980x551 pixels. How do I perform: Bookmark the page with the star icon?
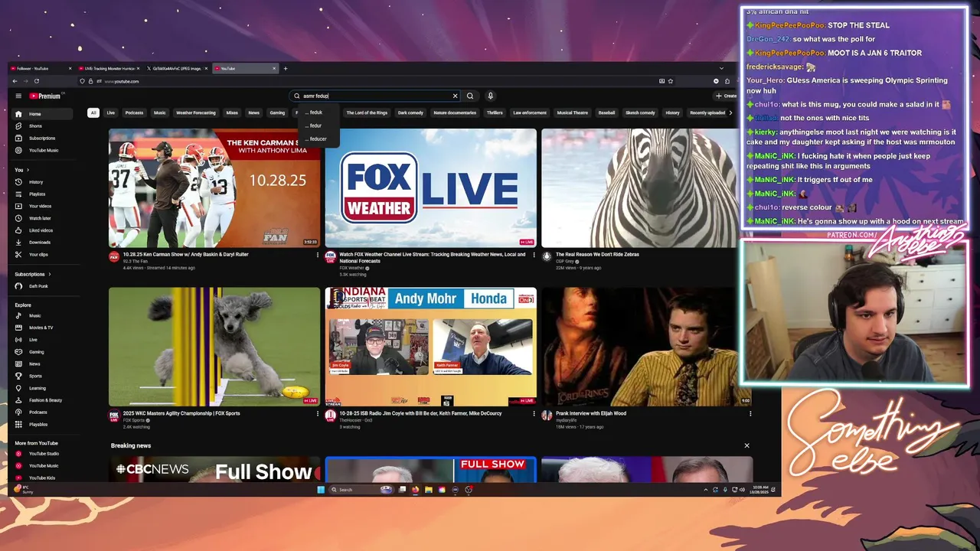(671, 81)
